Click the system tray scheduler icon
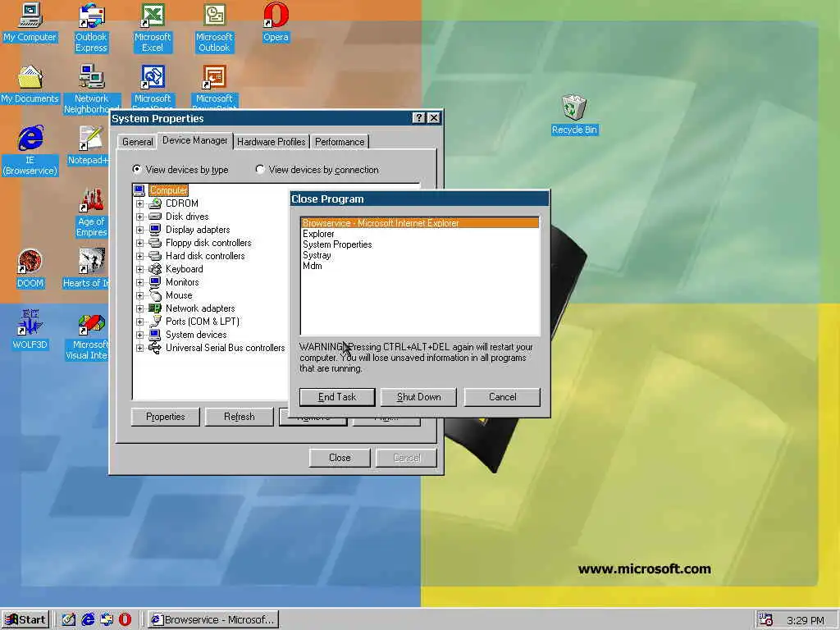The width and height of the screenshot is (840, 630). (765, 620)
